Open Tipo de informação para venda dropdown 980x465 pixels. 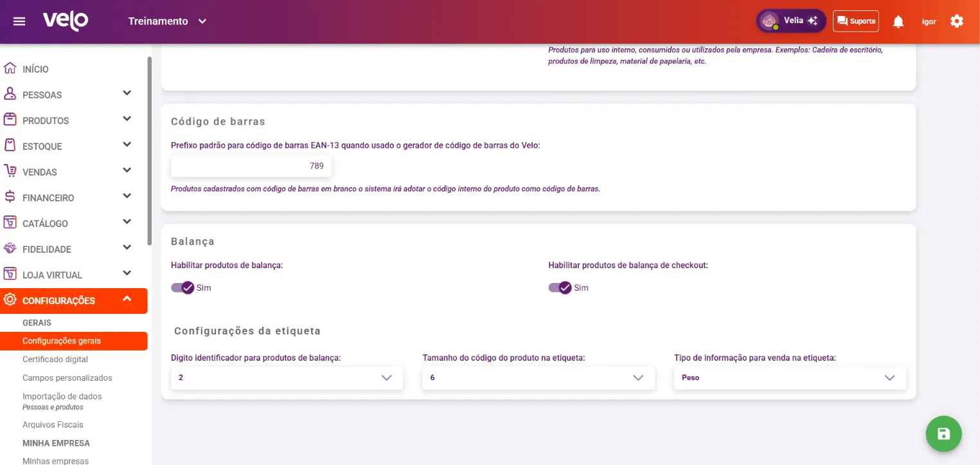pos(790,378)
